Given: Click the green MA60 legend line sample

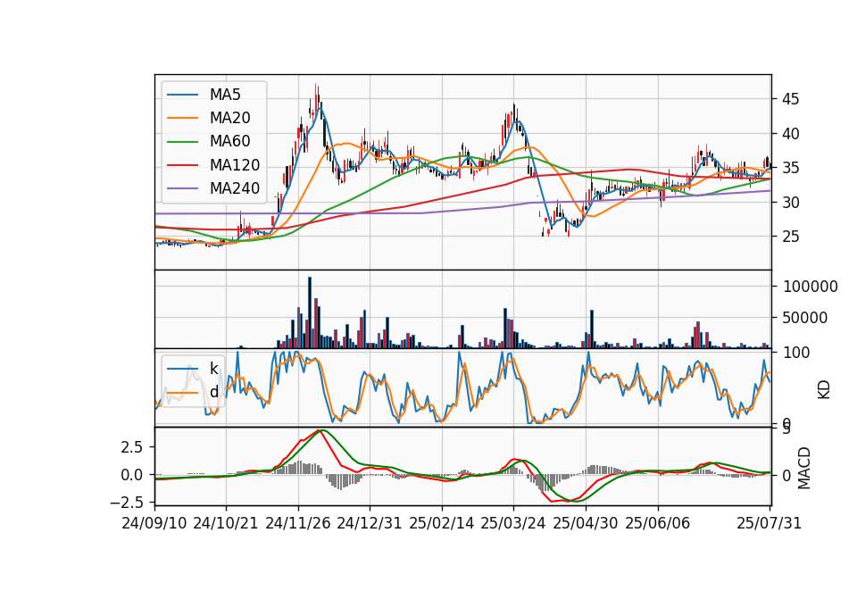Looking at the screenshot, I should [x=182, y=142].
